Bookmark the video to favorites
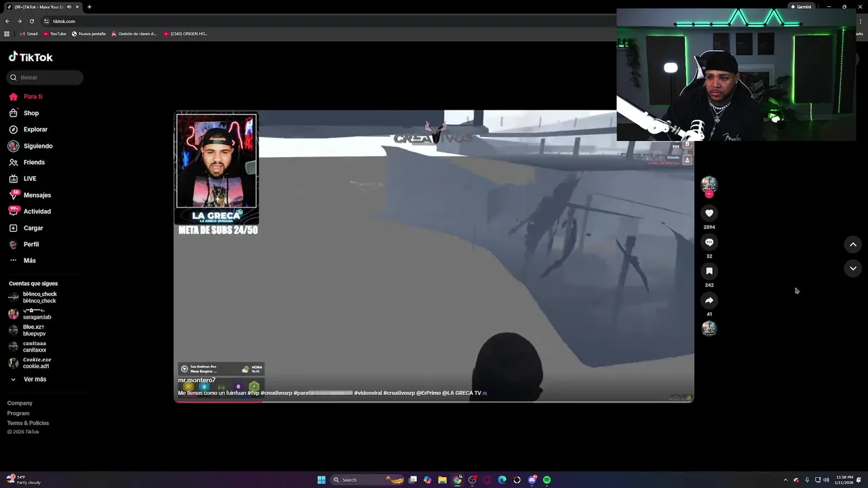The height and width of the screenshot is (488, 868). click(x=709, y=271)
